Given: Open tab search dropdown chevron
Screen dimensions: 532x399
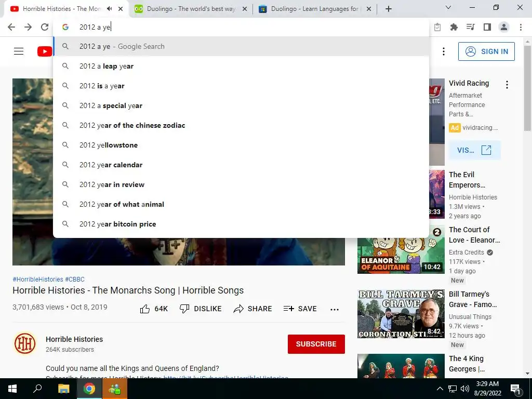Looking at the screenshot, I should point(448,7).
